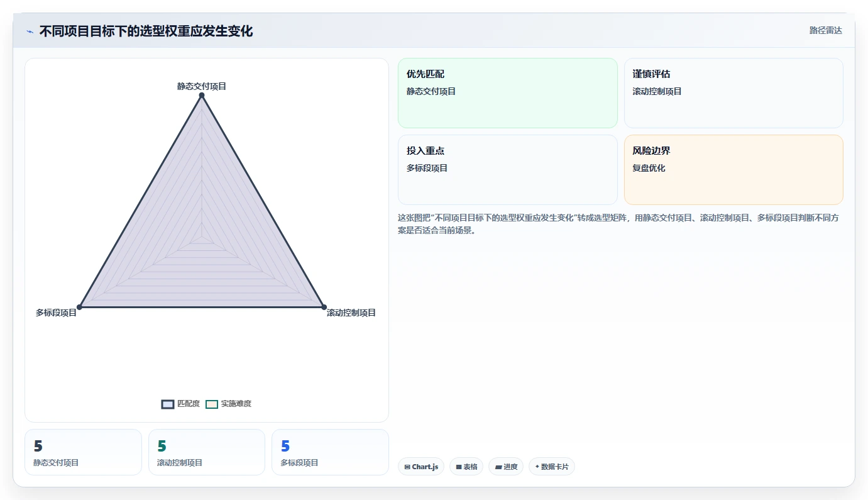Click the 进度 tag chip
Image resolution: width=868 pixels, height=500 pixels.
point(506,467)
